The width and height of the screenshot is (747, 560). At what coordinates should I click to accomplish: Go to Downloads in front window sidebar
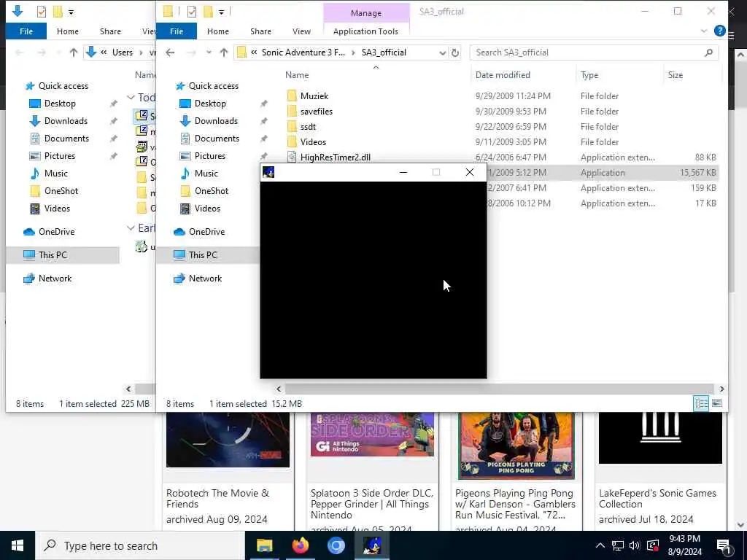coord(216,121)
